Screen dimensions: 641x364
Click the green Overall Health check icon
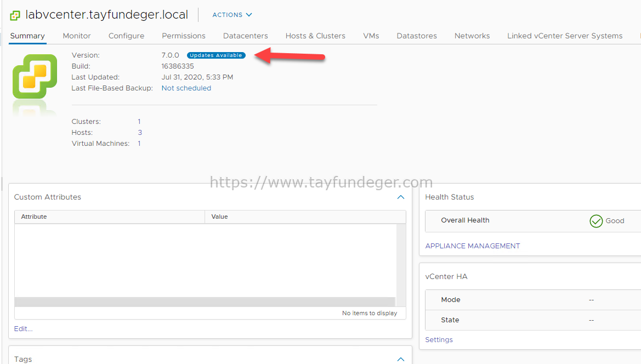pyautogui.click(x=596, y=221)
